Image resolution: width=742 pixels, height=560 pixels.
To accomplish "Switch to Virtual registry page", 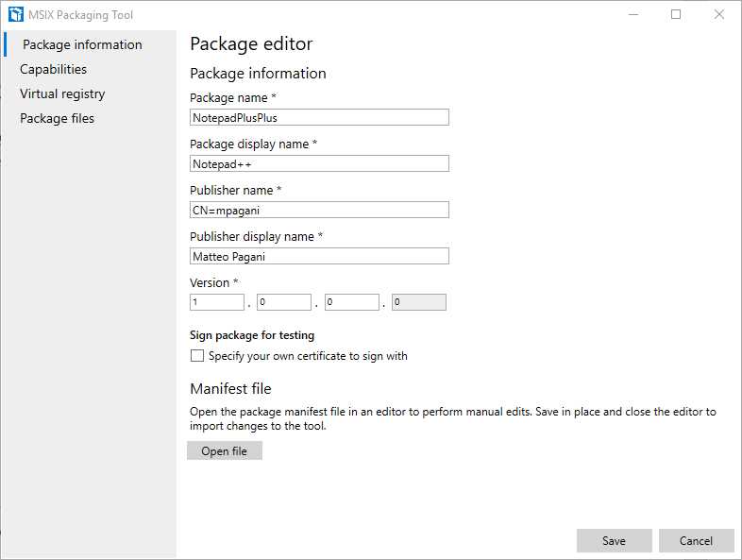I will click(x=62, y=93).
